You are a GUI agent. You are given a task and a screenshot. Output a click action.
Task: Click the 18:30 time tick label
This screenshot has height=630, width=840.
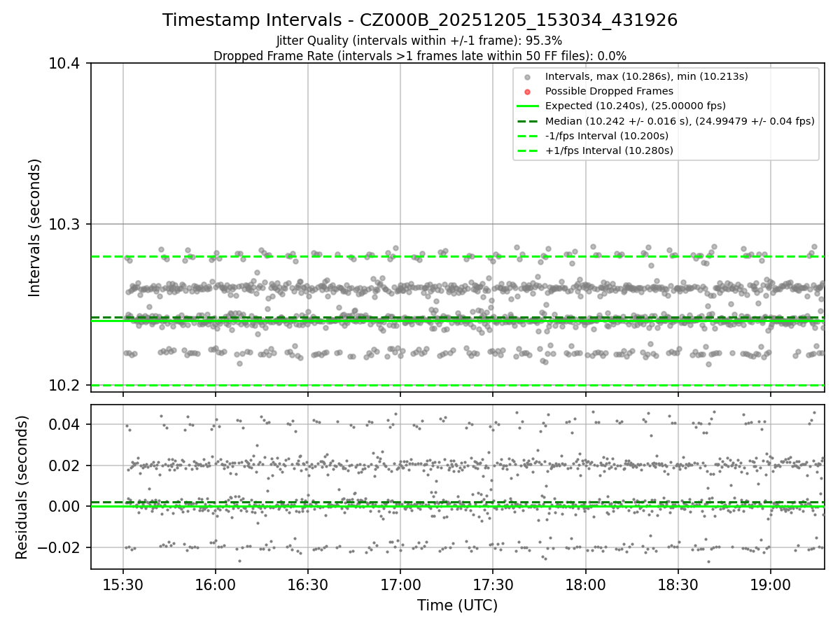click(x=678, y=584)
